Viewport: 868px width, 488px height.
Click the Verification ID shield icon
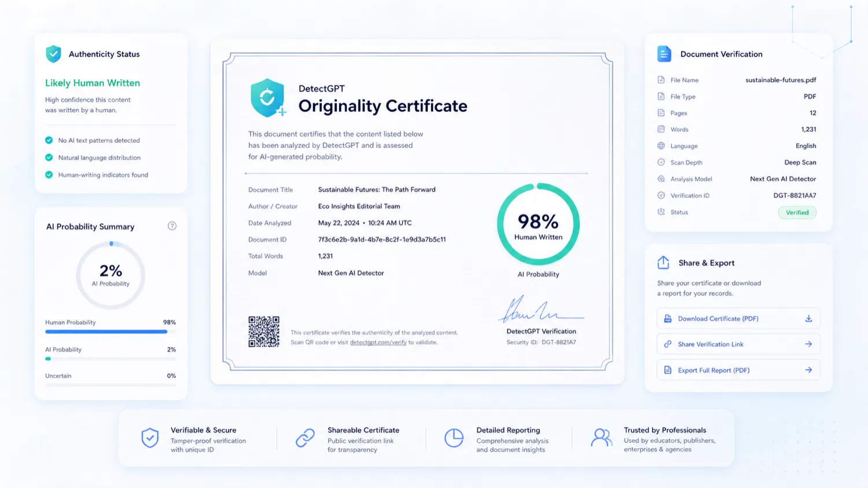tap(661, 195)
